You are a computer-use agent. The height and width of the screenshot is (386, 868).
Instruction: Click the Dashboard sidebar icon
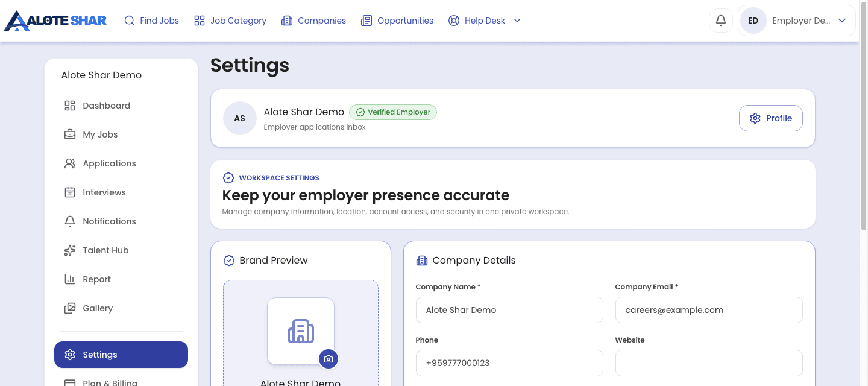[x=70, y=106]
